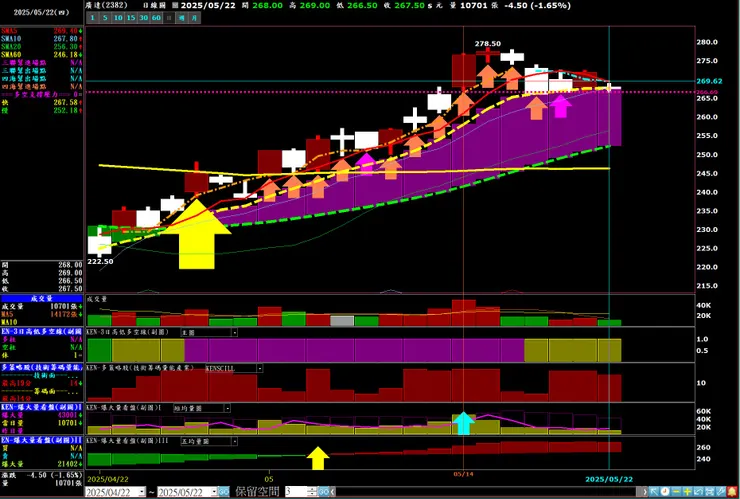Click the horizontal scrollbar left arrow
The height and width of the screenshot is (499, 740).
click(x=332, y=492)
